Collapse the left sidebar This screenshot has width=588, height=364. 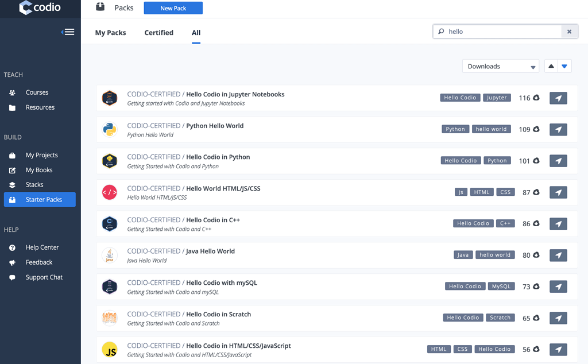[68, 32]
